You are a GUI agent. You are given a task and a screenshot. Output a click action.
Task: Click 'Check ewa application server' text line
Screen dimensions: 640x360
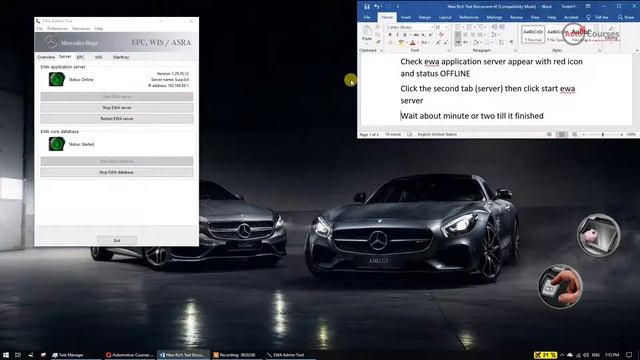(491, 62)
